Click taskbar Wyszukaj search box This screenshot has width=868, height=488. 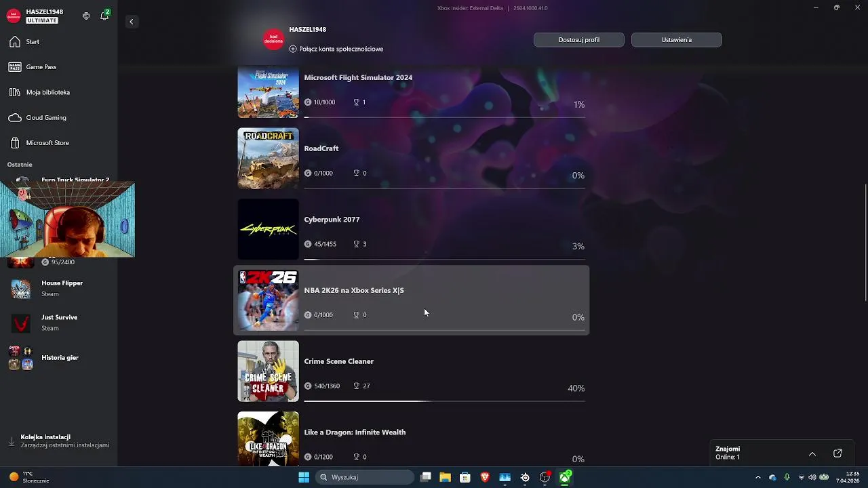365,477
